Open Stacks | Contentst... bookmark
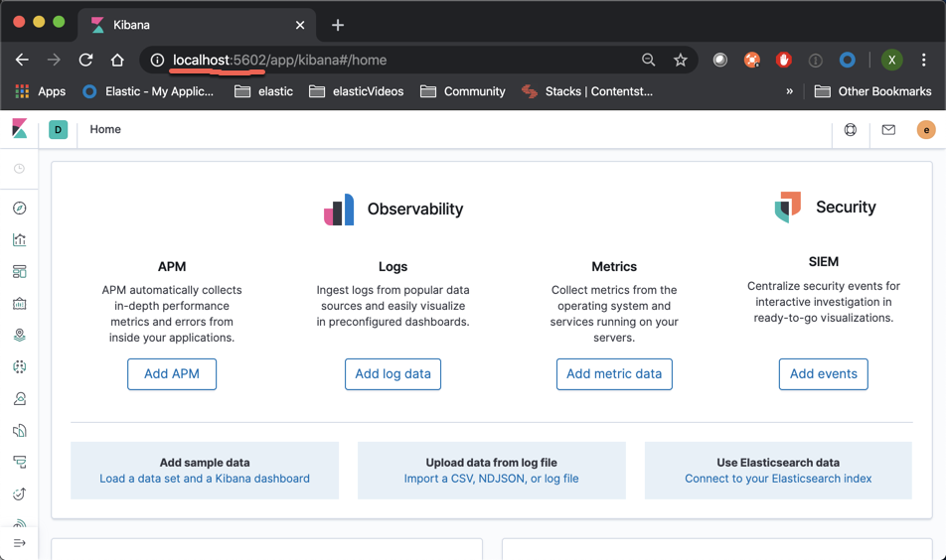The width and height of the screenshot is (946, 560). pos(587,91)
